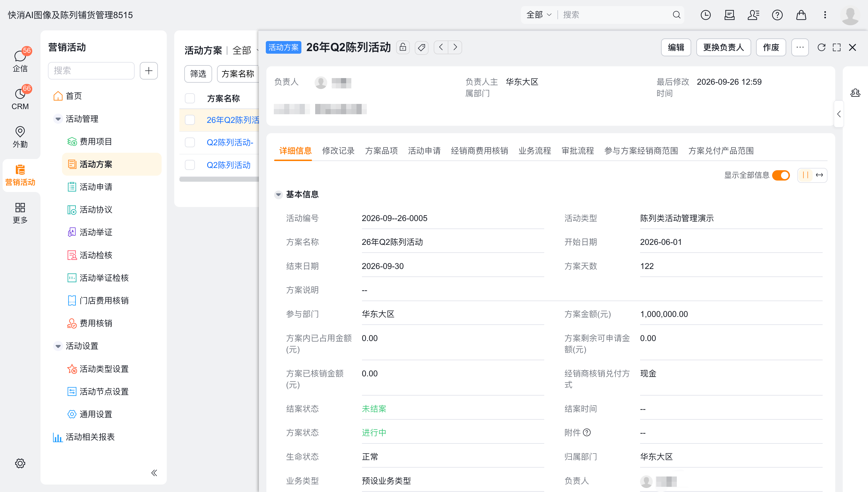Viewport: 868px width, 492px height.
Task: Click the 更换负责人 button
Action: (x=723, y=47)
